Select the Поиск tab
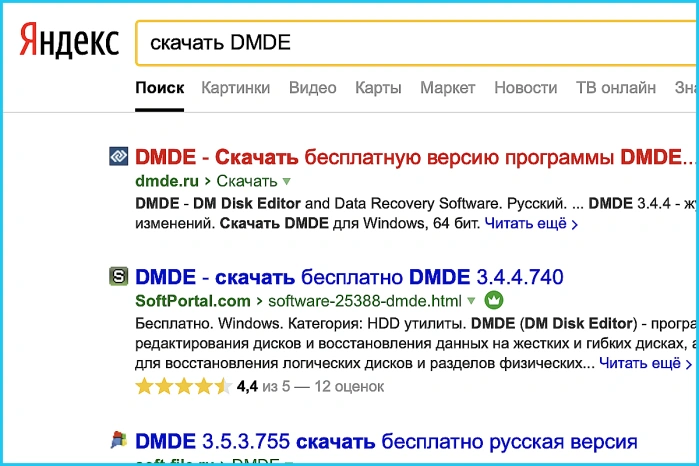Image resolution: width=699 pixels, height=466 pixels. pos(160,88)
